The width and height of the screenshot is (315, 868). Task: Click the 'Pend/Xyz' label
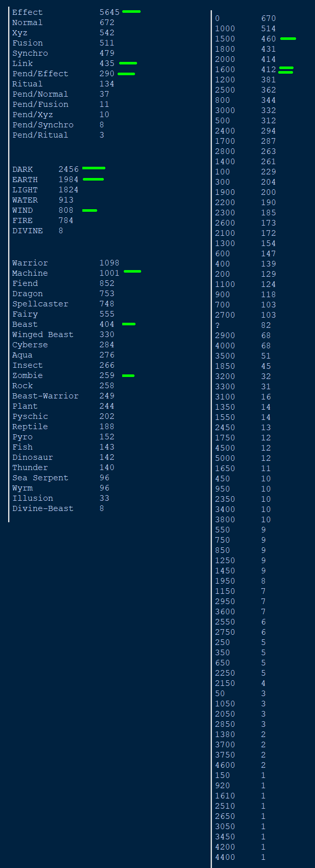33,115
